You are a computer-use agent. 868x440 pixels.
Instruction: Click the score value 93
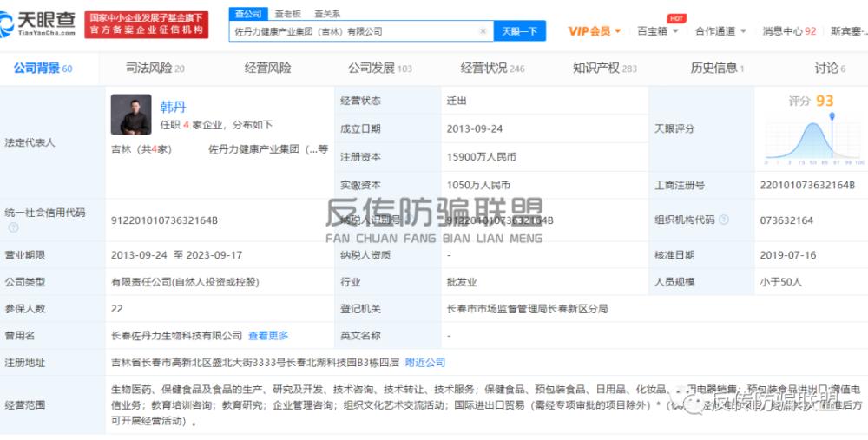click(x=825, y=101)
